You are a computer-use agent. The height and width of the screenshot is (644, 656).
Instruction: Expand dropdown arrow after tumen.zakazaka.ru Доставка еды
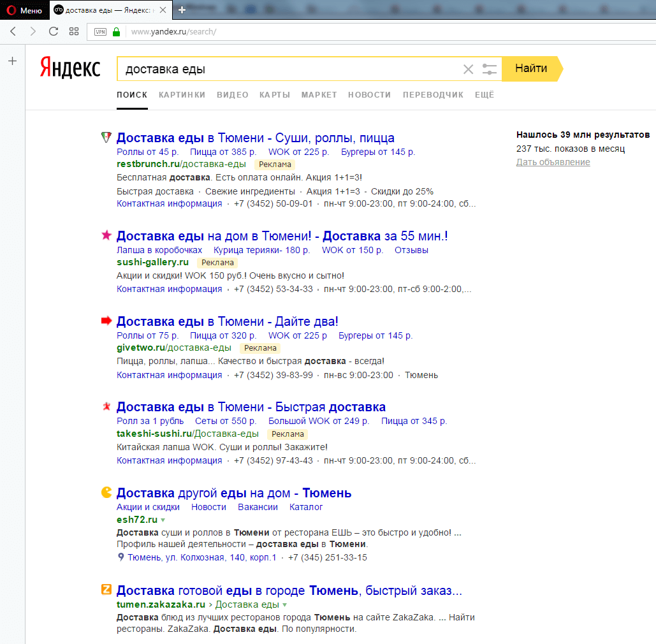[284, 604]
